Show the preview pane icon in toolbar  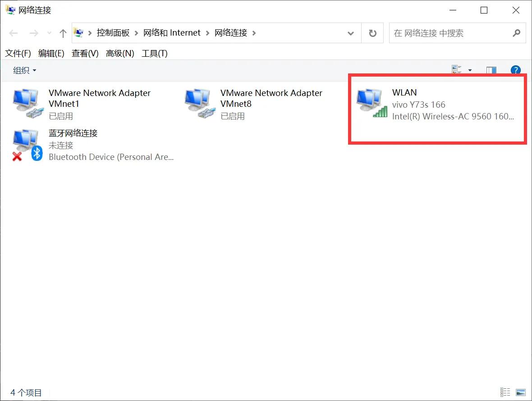[x=491, y=70]
